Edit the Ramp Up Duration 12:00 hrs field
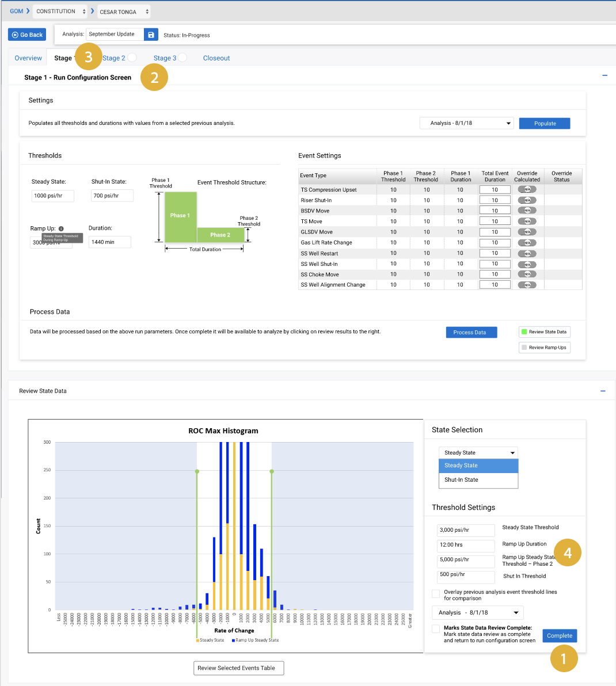This screenshot has width=616, height=686. click(466, 545)
